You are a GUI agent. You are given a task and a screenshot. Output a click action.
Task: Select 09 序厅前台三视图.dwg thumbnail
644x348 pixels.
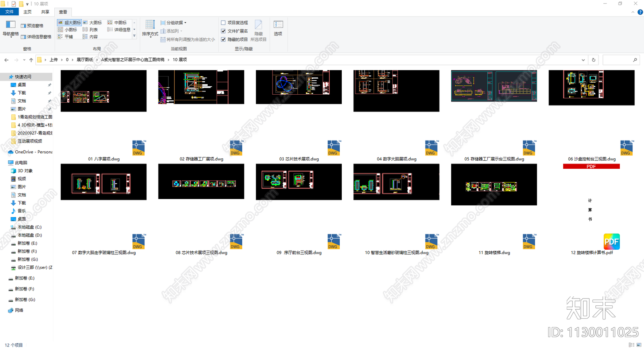tap(299, 182)
